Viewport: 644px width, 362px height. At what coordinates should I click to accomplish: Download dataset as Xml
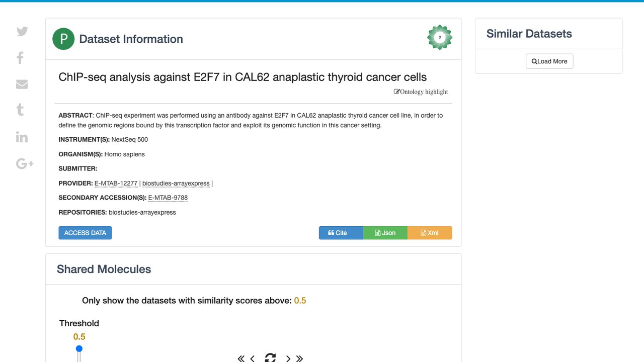click(430, 233)
